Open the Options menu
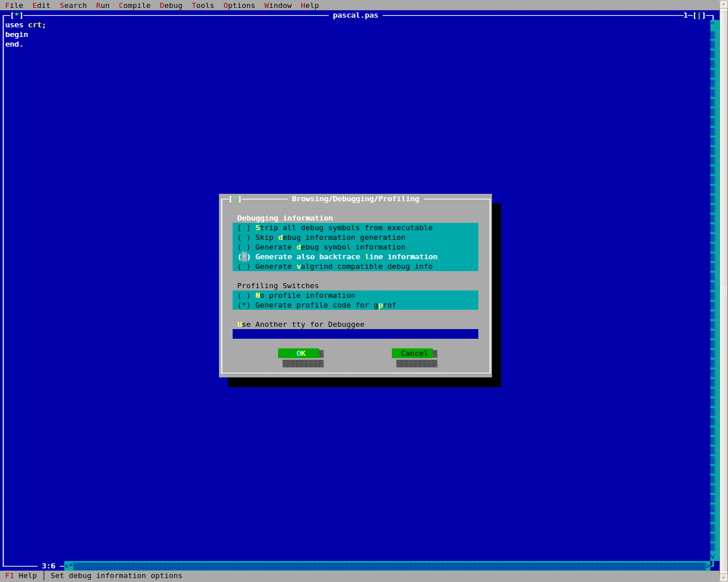The height and width of the screenshot is (582, 728). (x=239, y=5)
